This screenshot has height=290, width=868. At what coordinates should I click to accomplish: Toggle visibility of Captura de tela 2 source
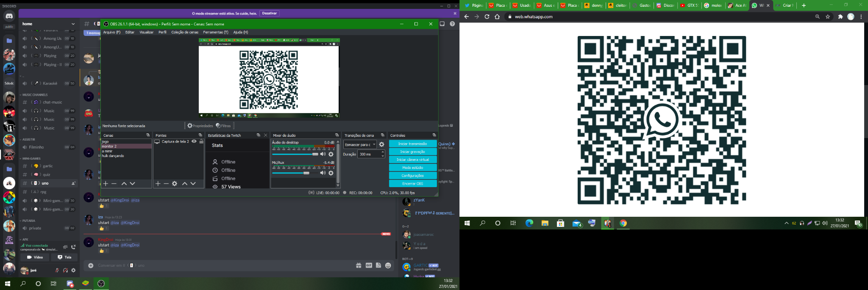[194, 141]
